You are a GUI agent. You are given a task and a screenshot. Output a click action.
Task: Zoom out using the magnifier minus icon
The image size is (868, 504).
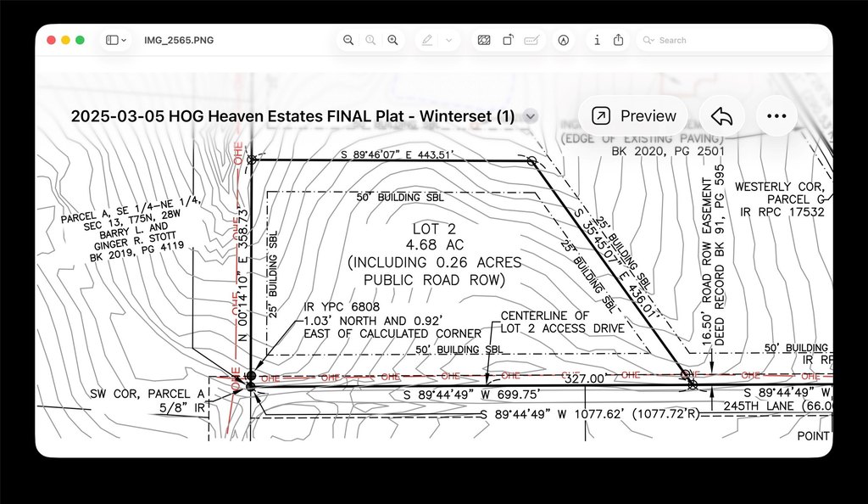tap(348, 40)
